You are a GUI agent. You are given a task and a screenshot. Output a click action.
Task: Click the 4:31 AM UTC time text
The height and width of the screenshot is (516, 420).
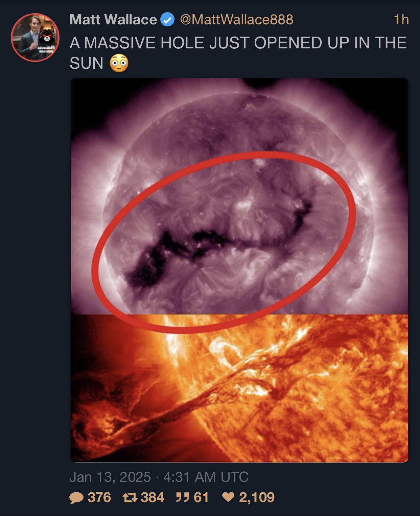pos(206,477)
